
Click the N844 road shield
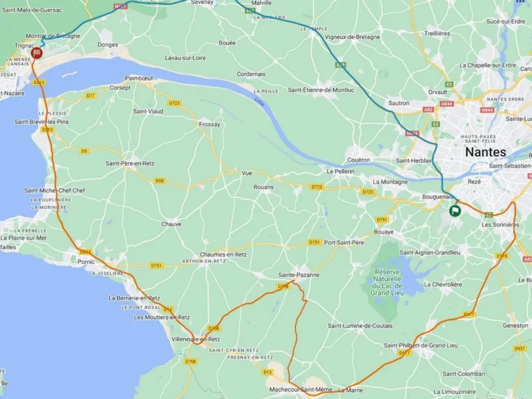tap(487, 110)
